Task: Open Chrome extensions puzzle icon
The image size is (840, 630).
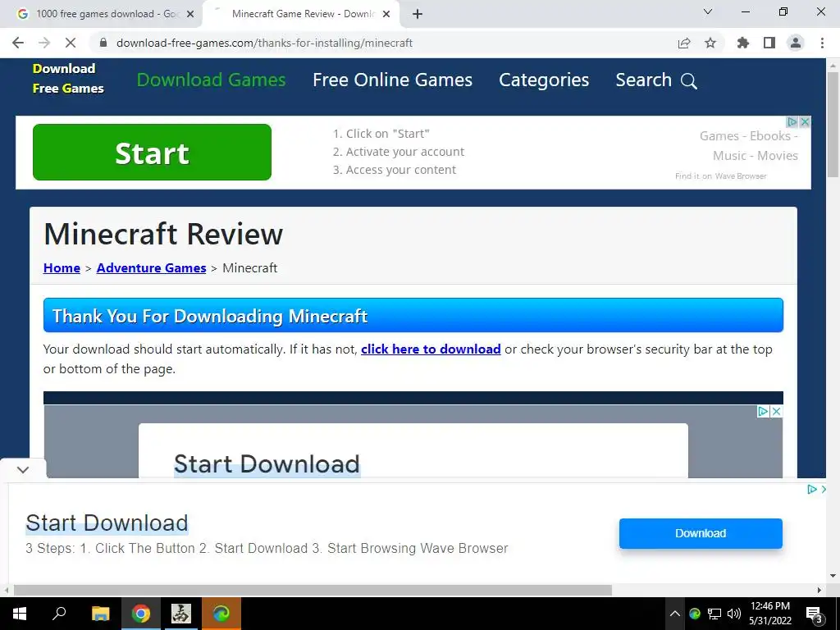Action: coord(743,43)
